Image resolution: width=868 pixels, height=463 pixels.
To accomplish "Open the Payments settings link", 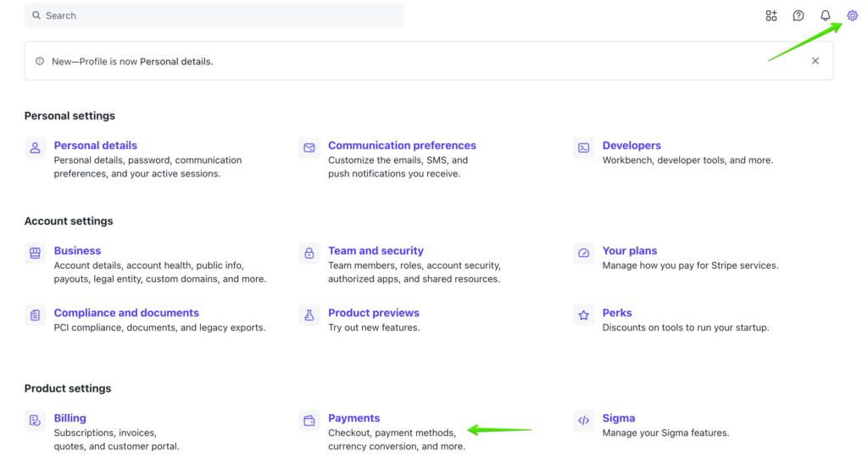I will pyautogui.click(x=353, y=418).
